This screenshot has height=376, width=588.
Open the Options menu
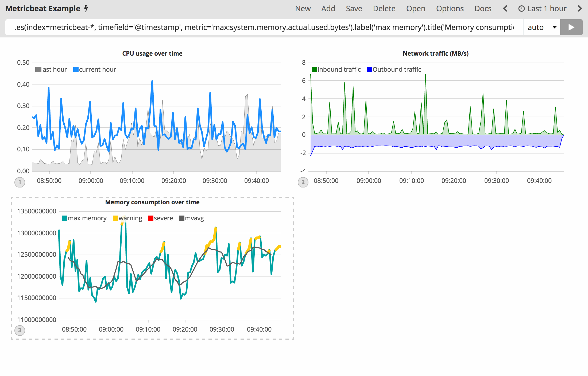450,9
